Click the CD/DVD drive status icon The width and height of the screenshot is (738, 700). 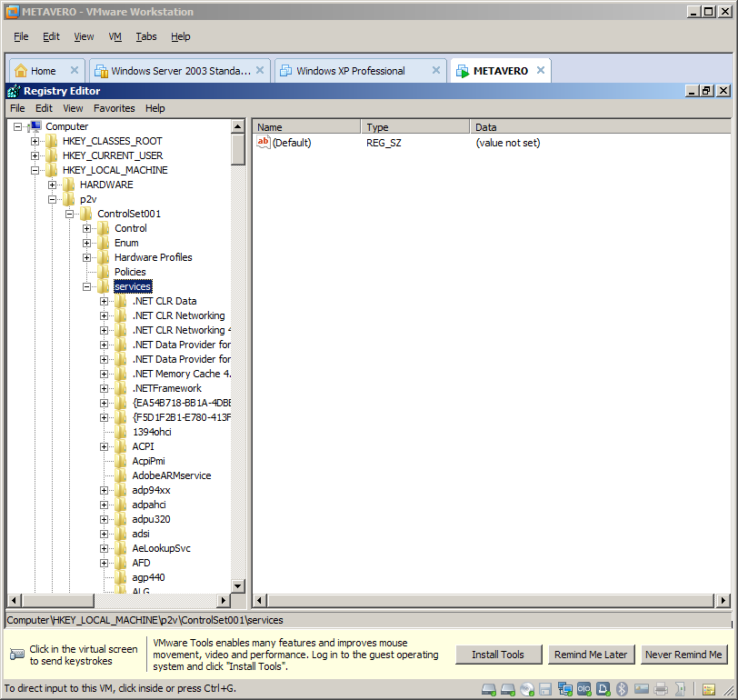click(x=526, y=689)
